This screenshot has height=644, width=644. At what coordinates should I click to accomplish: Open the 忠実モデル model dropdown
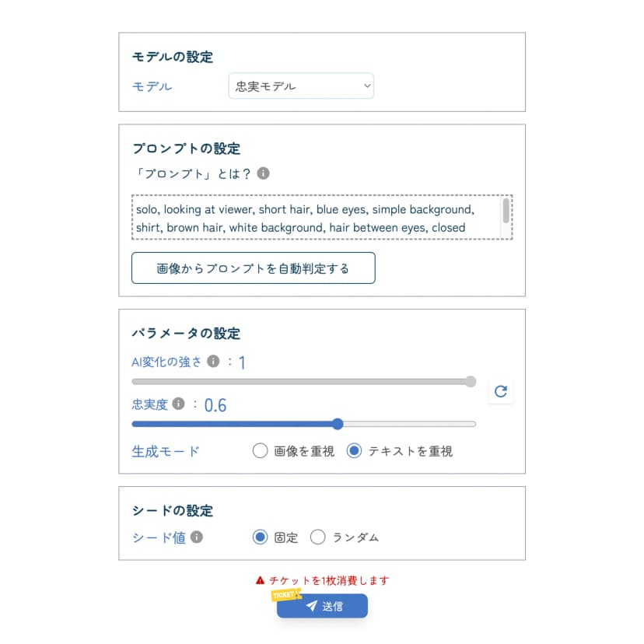301,86
